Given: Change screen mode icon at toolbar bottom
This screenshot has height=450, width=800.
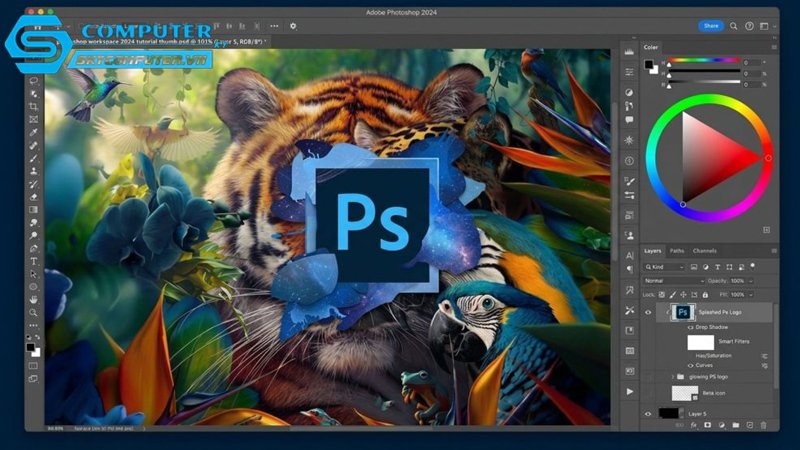Looking at the screenshot, I should [x=33, y=379].
